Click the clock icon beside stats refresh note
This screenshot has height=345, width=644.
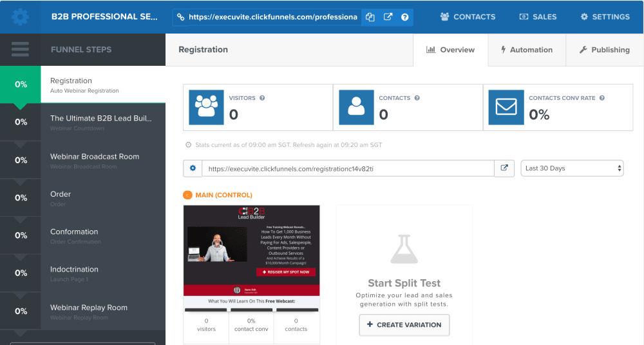[x=189, y=144]
